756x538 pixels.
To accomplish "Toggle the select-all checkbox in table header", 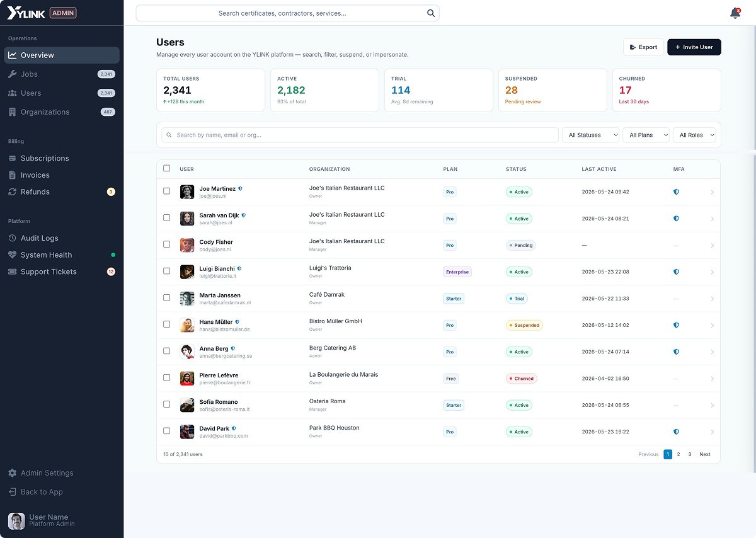I will coord(166,168).
